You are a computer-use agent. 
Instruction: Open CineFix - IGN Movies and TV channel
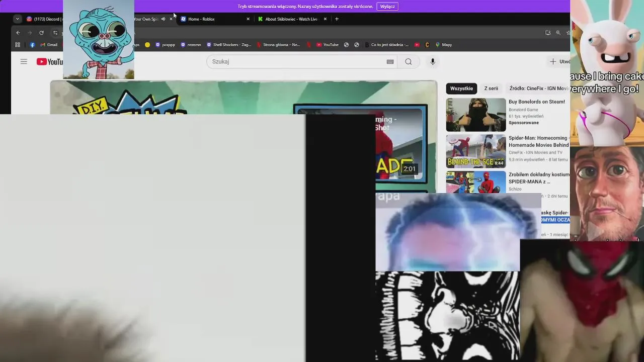[535, 152]
